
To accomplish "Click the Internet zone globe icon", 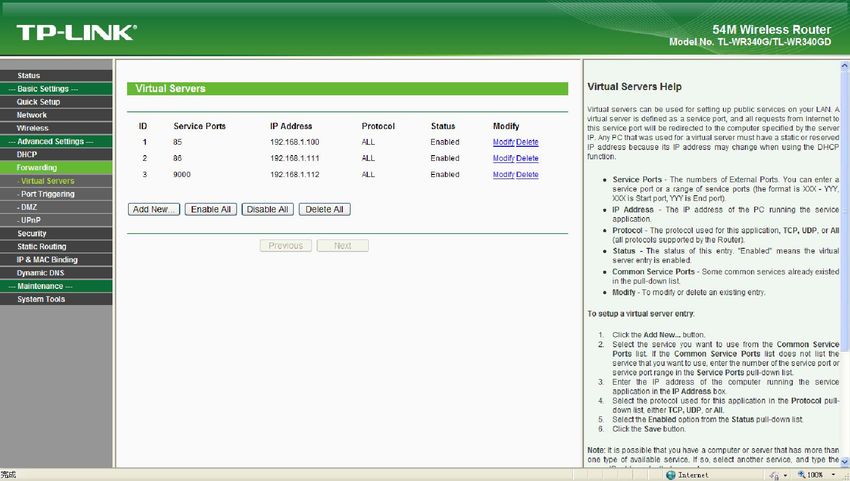I will pyautogui.click(x=671, y=475).
